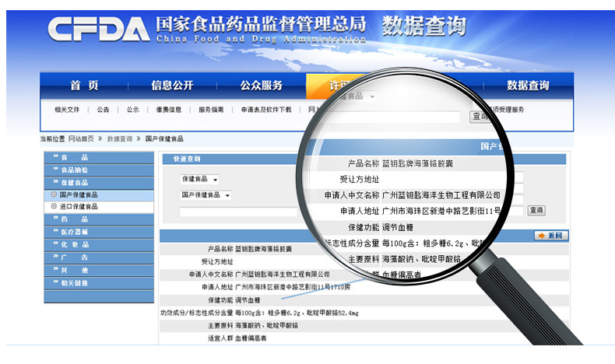The image size is (615, 364).
Task: Click the 数据查询 title in the header banner
Action: [424, 26]
